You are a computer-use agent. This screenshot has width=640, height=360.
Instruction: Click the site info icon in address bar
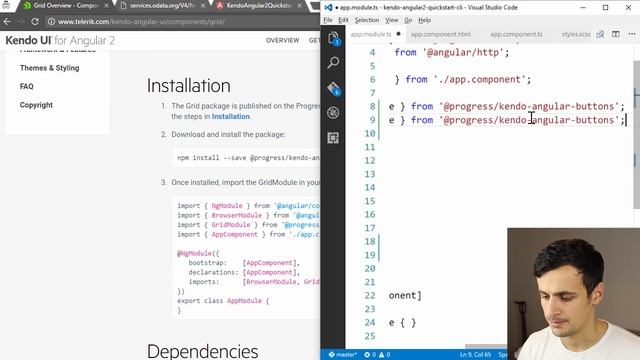[x=51, y=22]
